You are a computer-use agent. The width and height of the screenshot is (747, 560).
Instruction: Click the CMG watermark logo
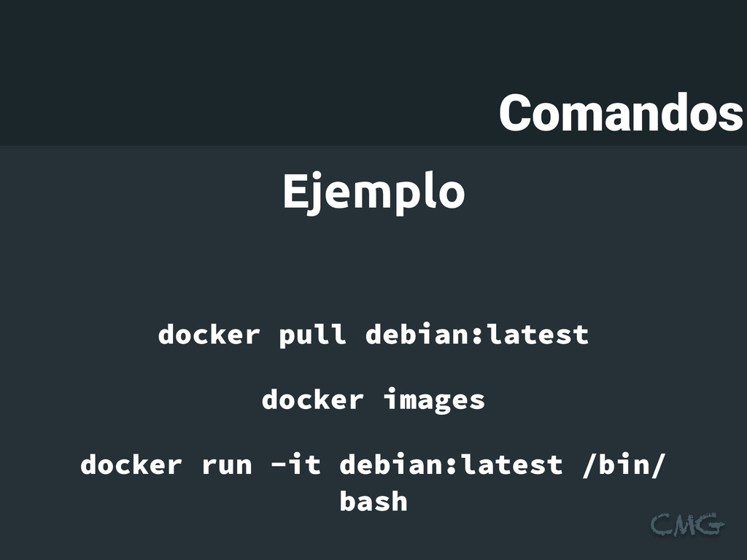[687, 524]
